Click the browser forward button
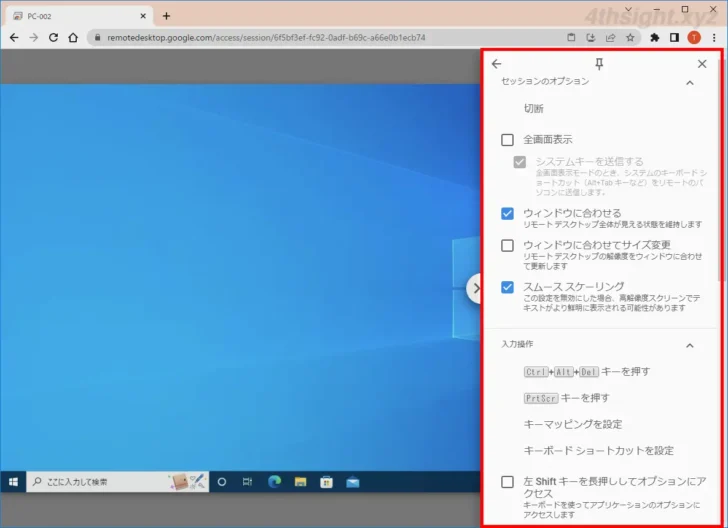The image size is (728, 528). tap(33, 38)
